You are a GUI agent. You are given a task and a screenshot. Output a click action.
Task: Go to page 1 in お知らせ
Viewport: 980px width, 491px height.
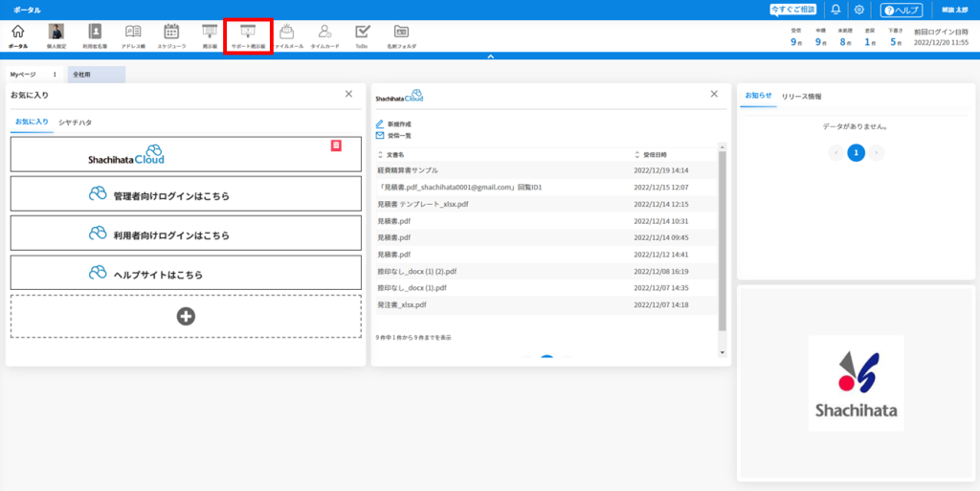coord(857,152)
